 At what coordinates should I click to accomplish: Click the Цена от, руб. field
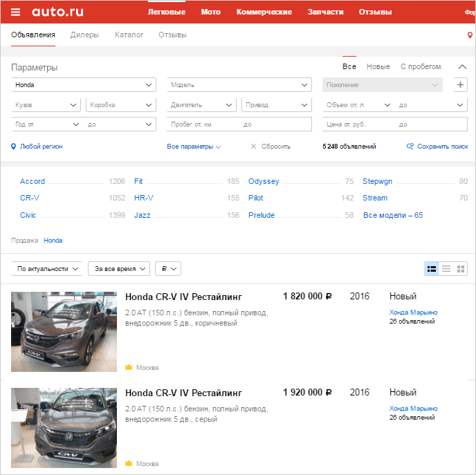358,124
